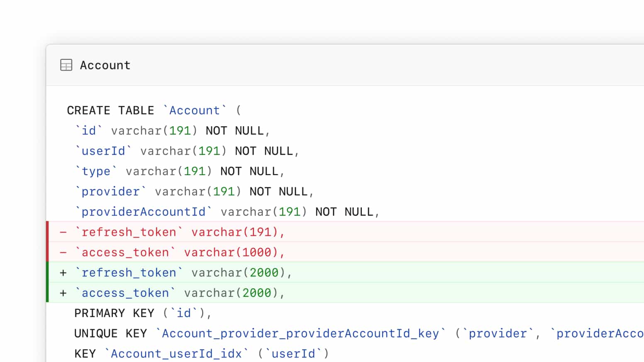Click the red deletion bar at the left edge
Viewport: 644px width, 362px height.
47,242
